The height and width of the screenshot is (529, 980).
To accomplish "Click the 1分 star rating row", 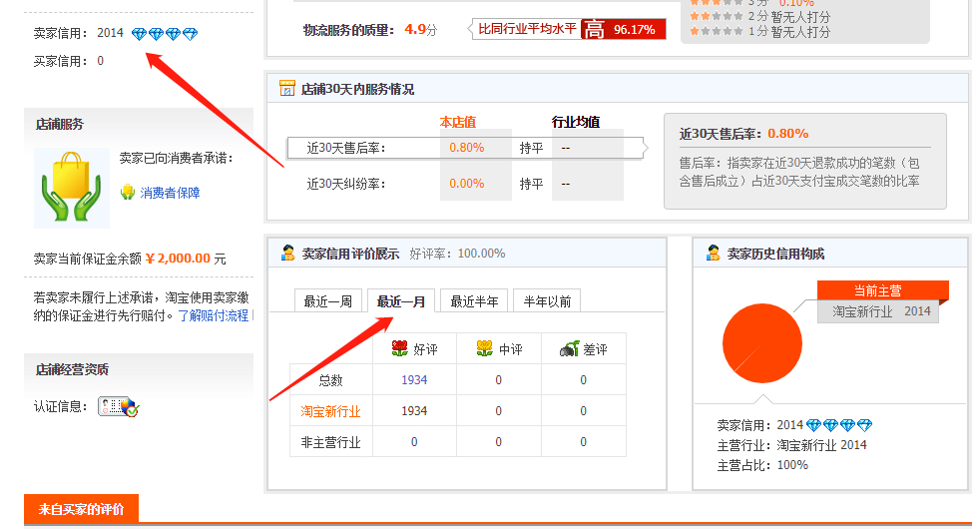I will pyautogui.click(x=760, y=31).
